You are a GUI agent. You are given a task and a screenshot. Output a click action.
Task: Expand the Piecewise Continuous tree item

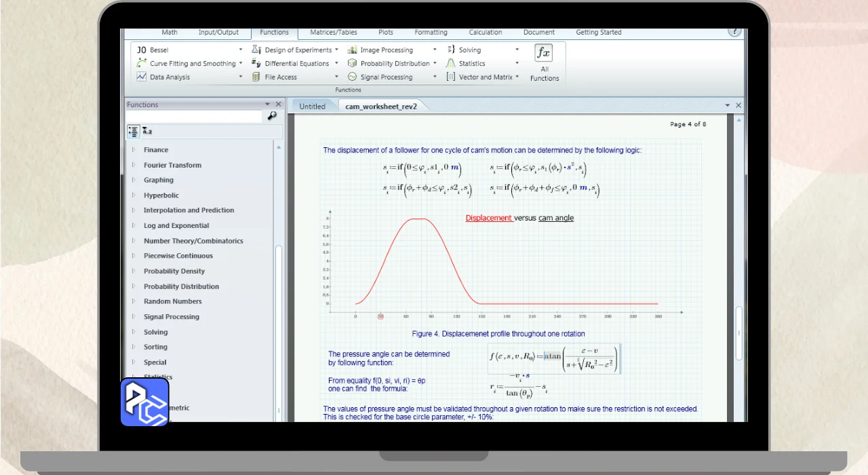click(x=134, y=256)
